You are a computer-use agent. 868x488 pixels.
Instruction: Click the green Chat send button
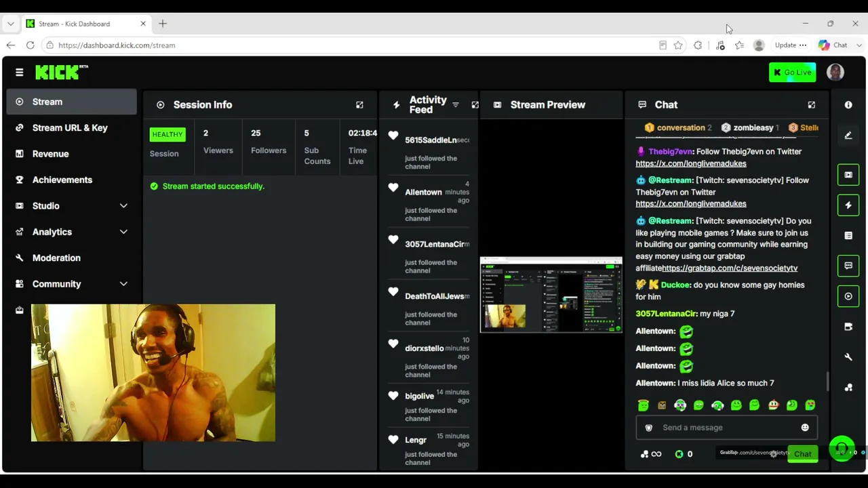click(803, 454)
